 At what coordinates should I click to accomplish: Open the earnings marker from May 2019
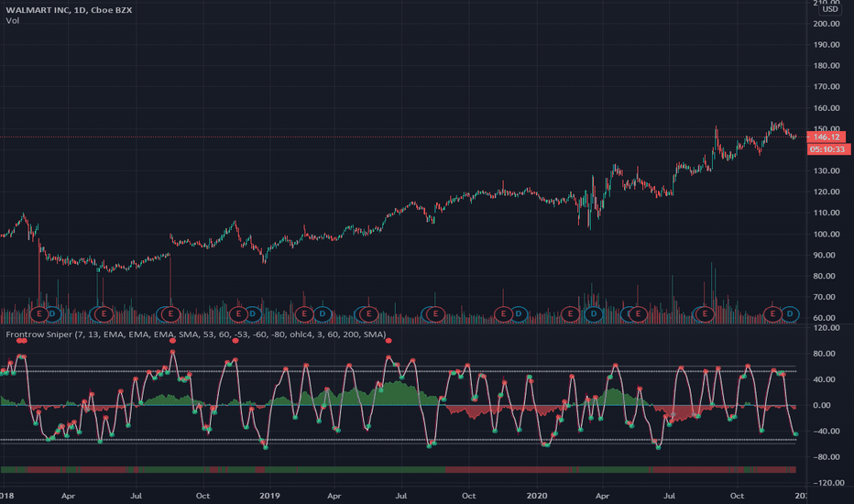(x=368, y=313)
